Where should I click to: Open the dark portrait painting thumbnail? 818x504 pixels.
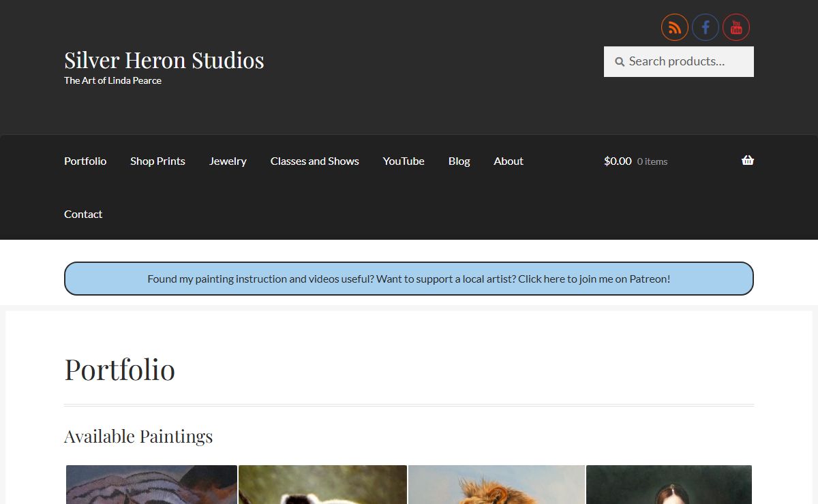coord(669,484)
